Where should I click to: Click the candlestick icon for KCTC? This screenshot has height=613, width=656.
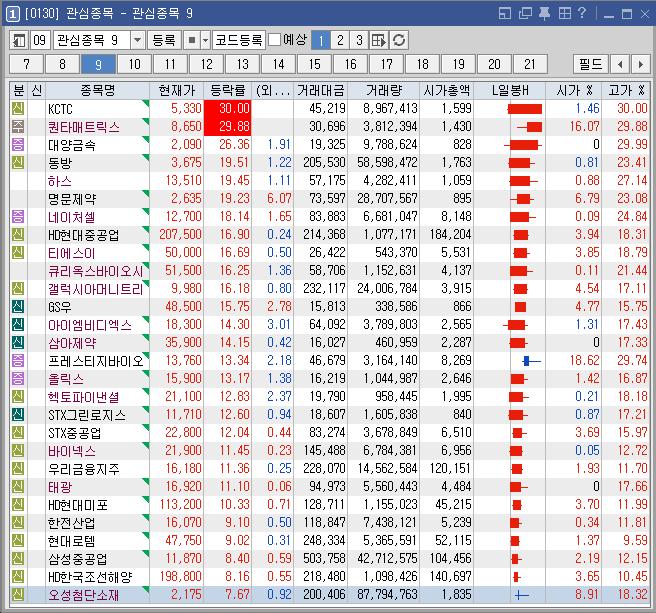coord(525,109)
